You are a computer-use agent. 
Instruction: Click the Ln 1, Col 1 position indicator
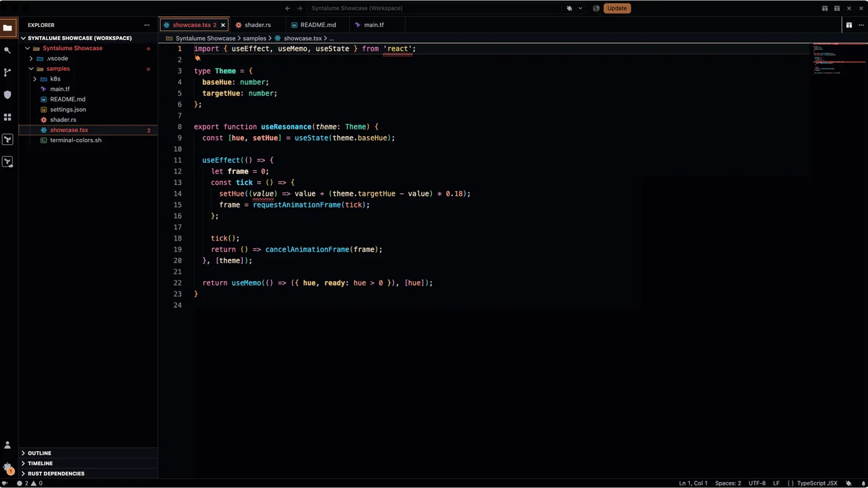click(693, 483)
